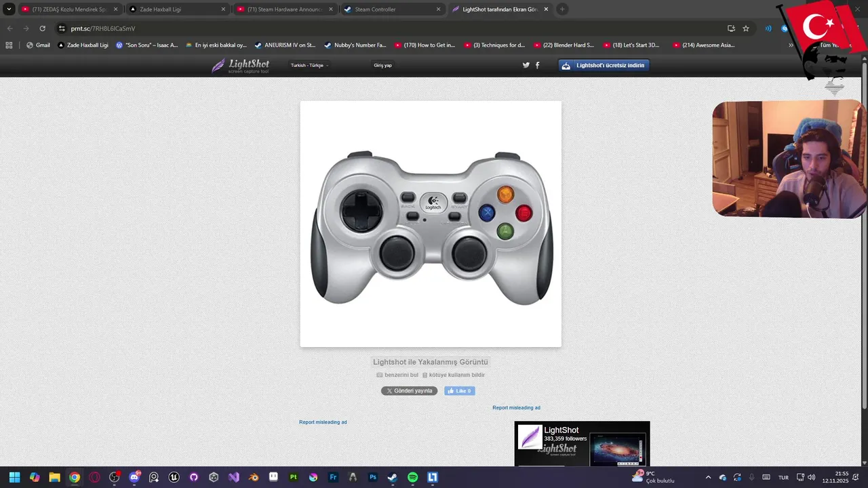Image resolution: width=868 pixels, height=488 pixels.
Task: Switch to the Zade Haxball Ligi tab
Action: coord(177,9)
